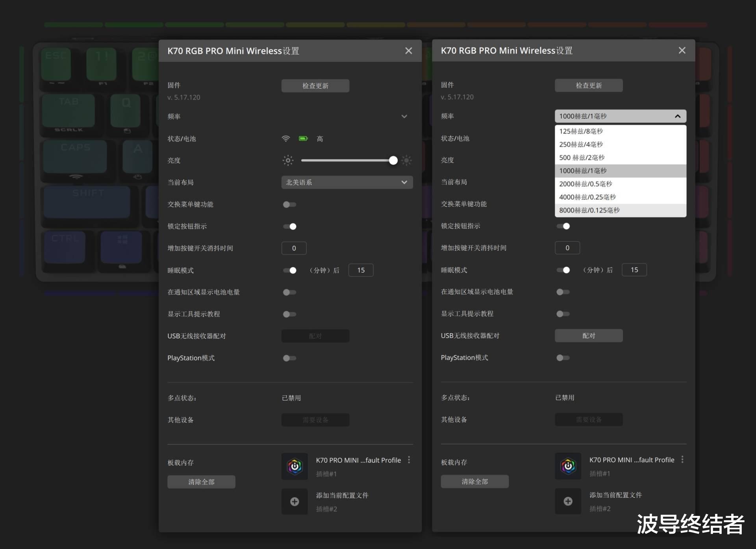Image resolution: width=756 pixels, height=549 pixels.
Task: Click the iCUE profile icon in left panel
Action: [x=294, y=466]
